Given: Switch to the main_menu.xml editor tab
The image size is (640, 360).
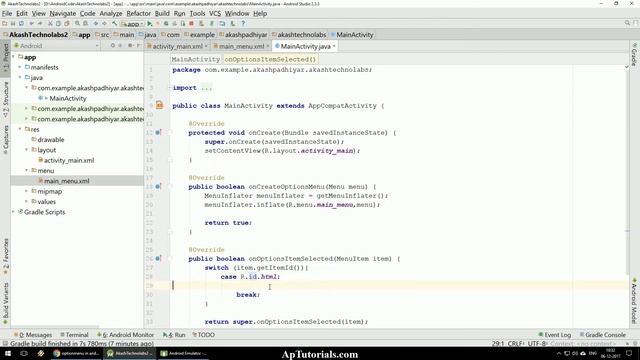Looking at the screenshot, I should (x=241, y=46).
